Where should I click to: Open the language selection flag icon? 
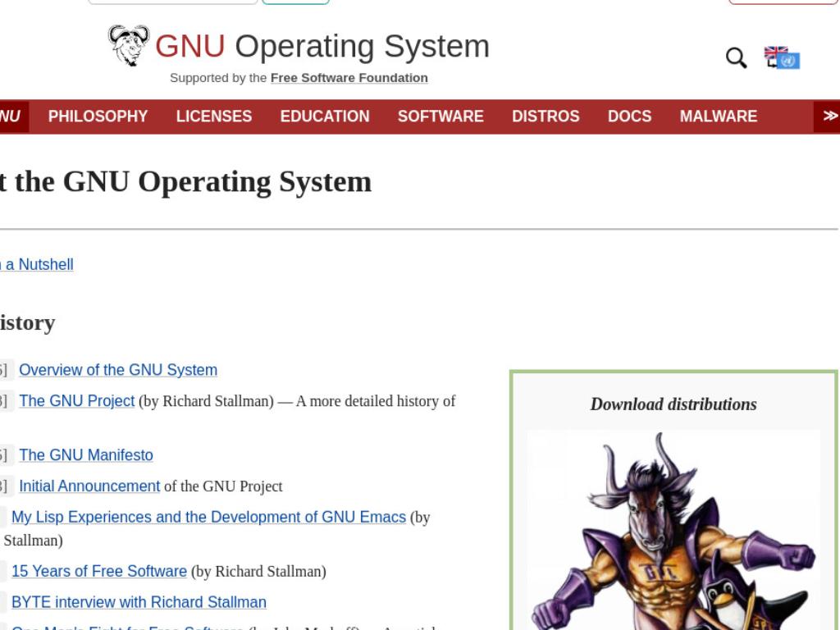coord(782,57)
